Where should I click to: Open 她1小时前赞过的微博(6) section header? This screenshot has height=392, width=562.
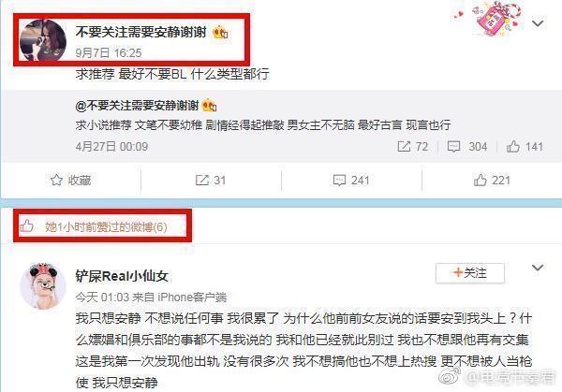pyautogui.click(x=106, y=226)
